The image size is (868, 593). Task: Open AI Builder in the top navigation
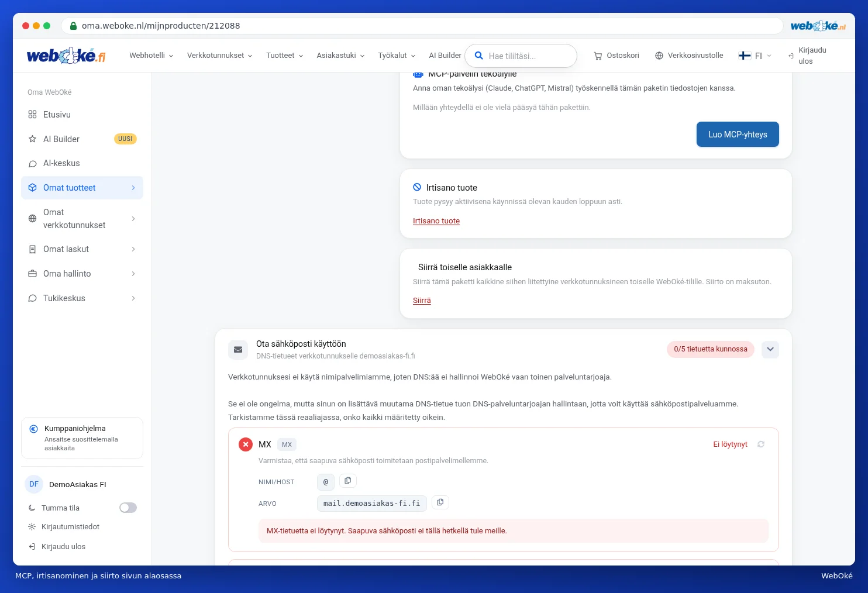pyautogui.click(x=445, y=56)
